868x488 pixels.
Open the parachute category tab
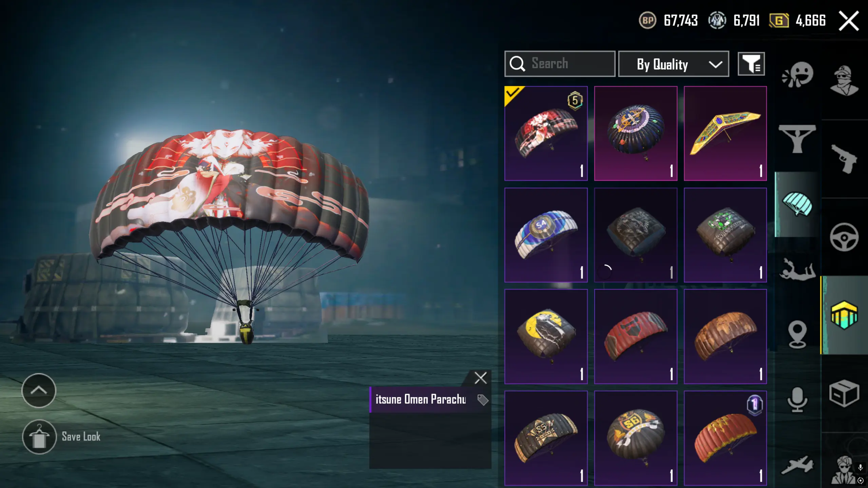(797, 204)
